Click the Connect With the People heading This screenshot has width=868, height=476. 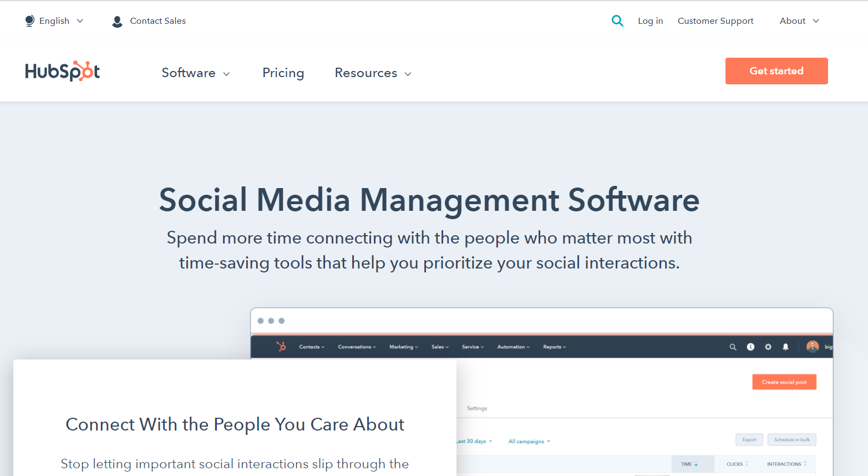pyautogui.click(x=235, y=424)
